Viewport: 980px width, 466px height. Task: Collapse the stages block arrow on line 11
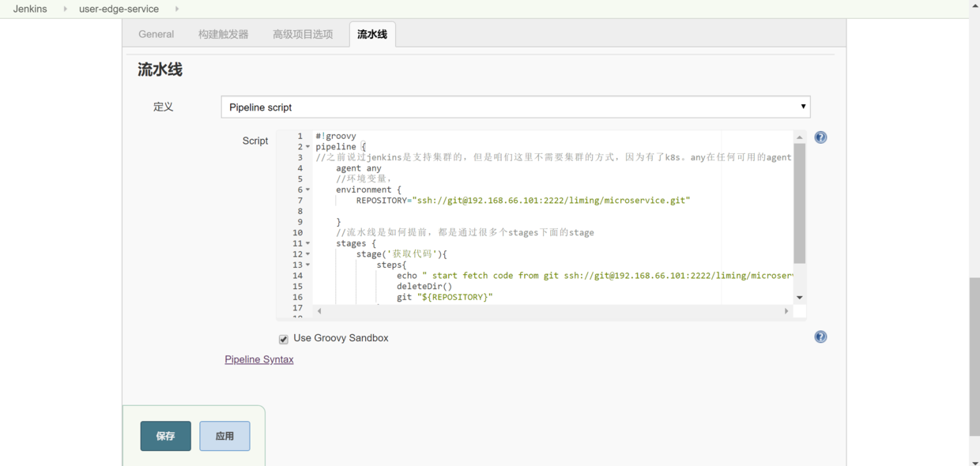[307, 243]
